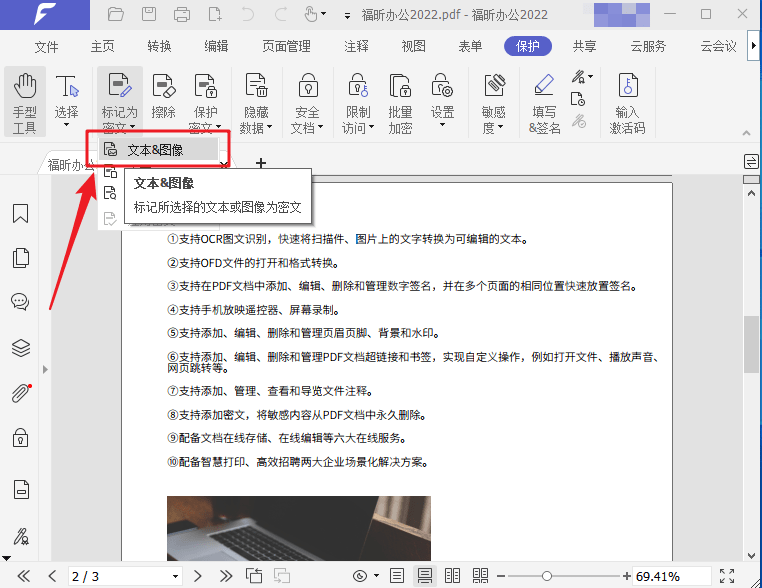
Task: Click the Enter Activation Code (输入激活码) icon
Action: pos(627,101)
